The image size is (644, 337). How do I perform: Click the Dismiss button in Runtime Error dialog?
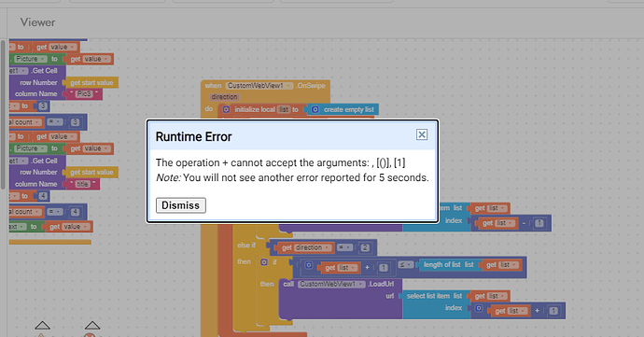pos(181,205)
